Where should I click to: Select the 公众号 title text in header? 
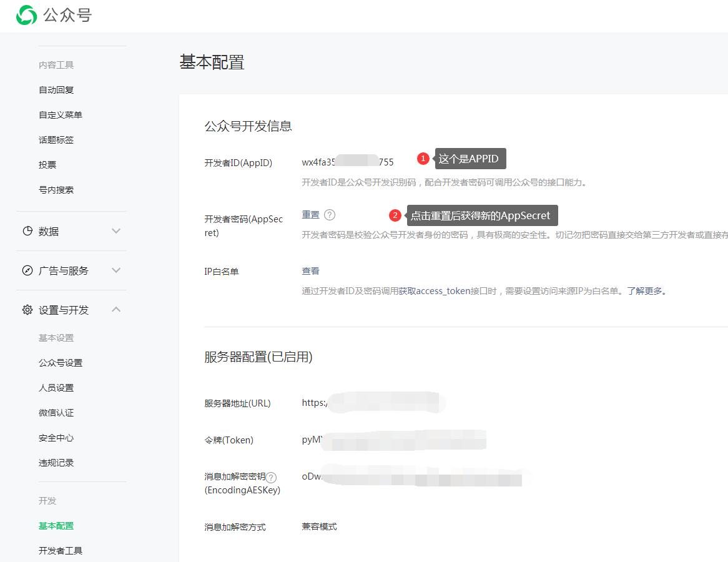tap(67, 16)
